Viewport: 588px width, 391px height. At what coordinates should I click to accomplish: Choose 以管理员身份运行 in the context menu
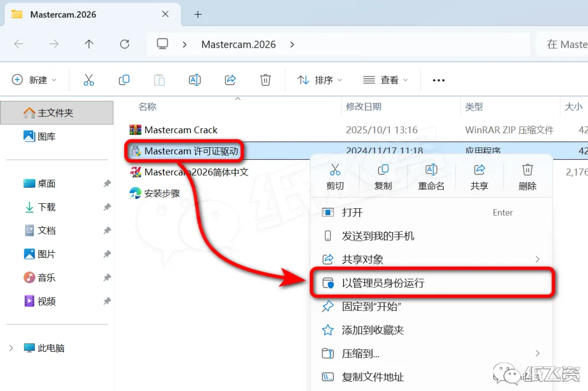(x=432, y=283)
